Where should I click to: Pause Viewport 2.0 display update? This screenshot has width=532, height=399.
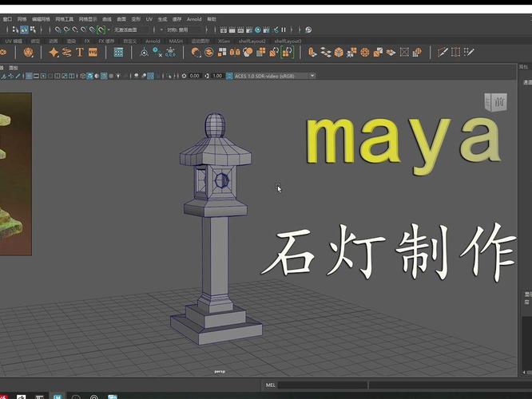coord(284,30)
